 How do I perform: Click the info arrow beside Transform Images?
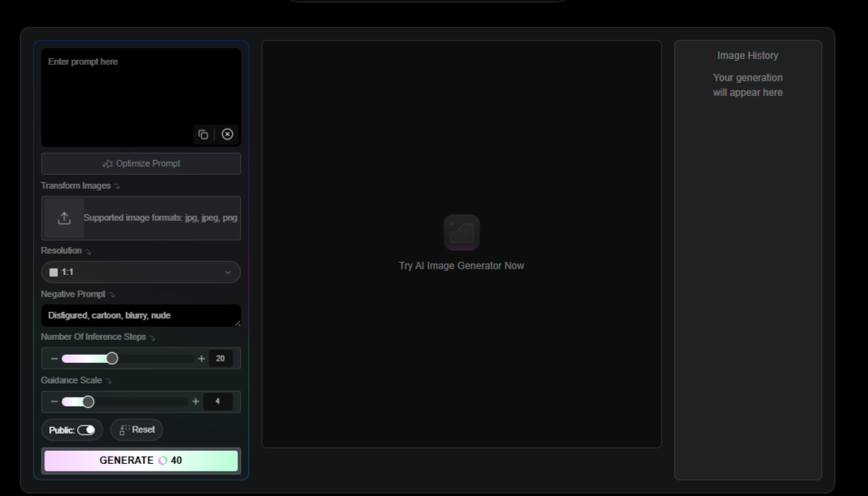coord(117,186)
